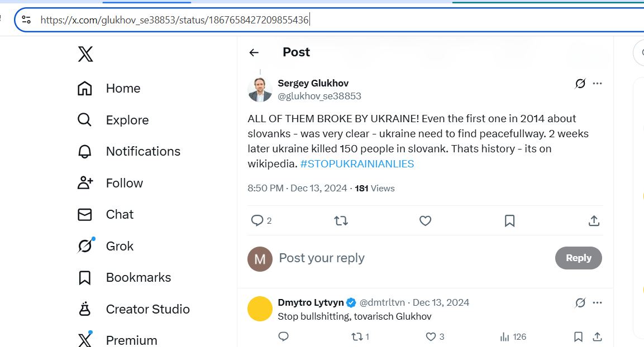
Task: Open the #STOPUKRAINIANLIES hashtag link
Action: point(357,164)
